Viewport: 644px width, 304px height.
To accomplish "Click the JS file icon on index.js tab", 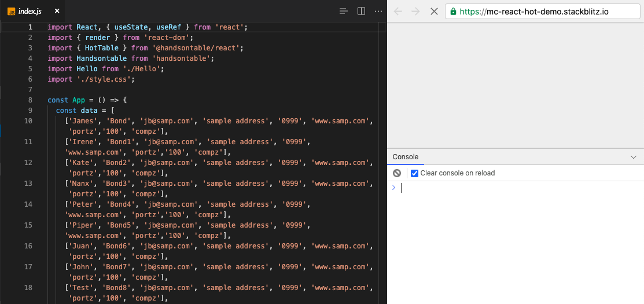I will (x=11, y=11).
